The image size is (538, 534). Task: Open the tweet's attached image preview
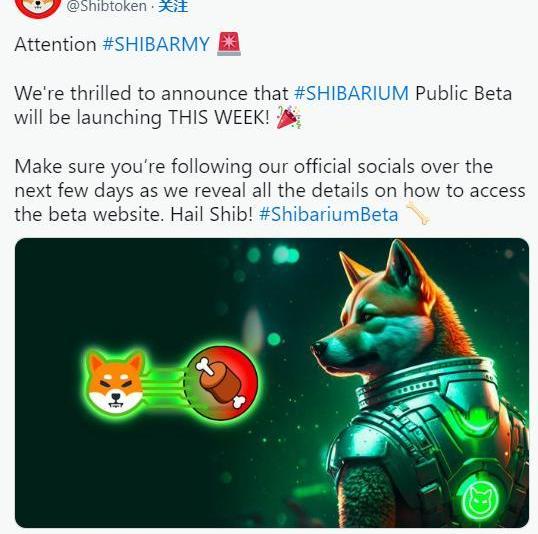272,383
